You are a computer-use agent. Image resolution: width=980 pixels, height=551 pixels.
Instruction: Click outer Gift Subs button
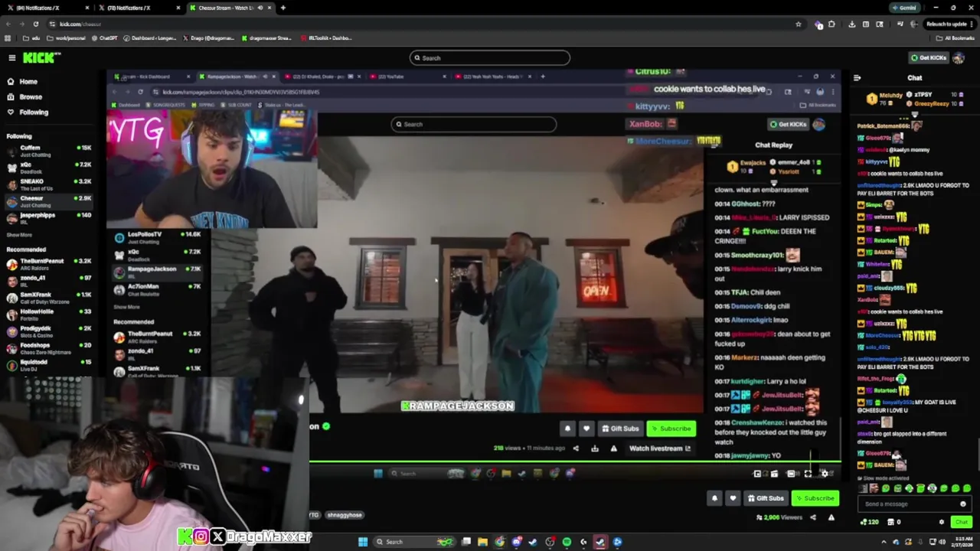pyautogui.click(x=766, y=498)
